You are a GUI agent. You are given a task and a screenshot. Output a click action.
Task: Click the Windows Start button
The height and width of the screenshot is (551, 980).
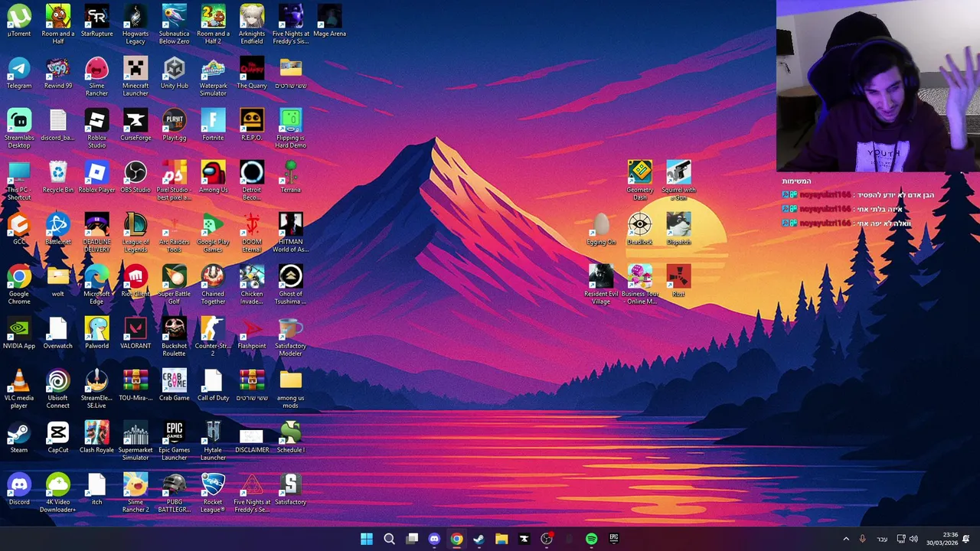click(x=367, y=539)
